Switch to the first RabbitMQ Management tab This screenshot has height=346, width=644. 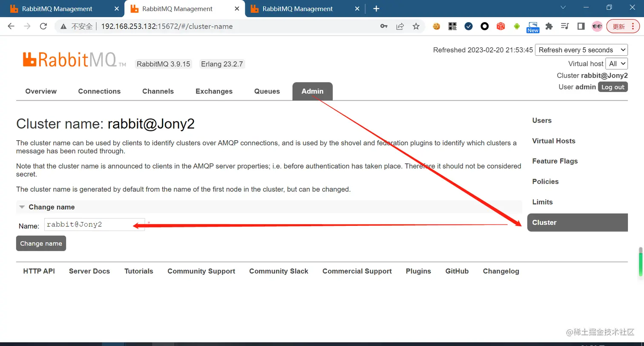pyautogui.click(x=57, y=9)
